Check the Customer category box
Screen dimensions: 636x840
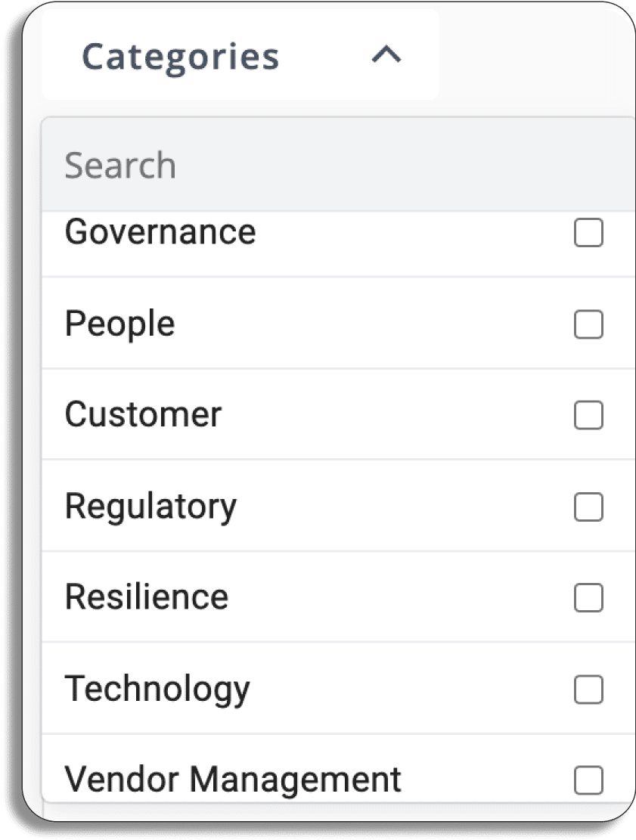pos(588,415)
